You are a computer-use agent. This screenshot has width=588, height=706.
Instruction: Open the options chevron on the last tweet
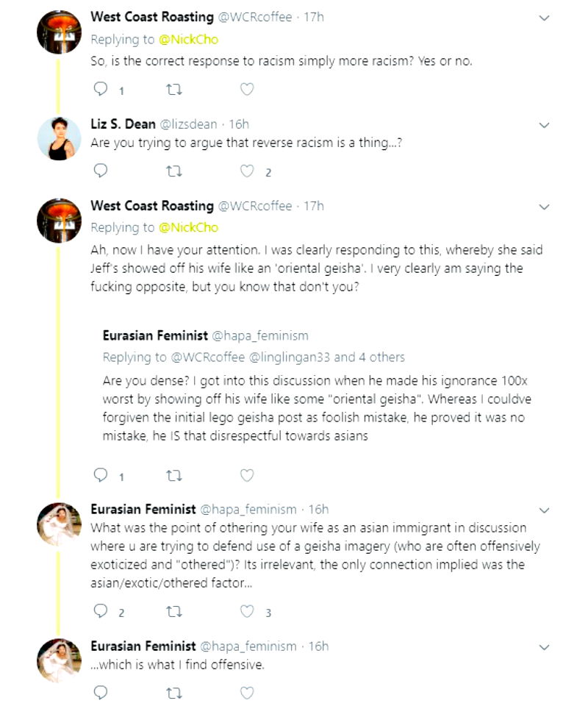(x=544, y=648)
